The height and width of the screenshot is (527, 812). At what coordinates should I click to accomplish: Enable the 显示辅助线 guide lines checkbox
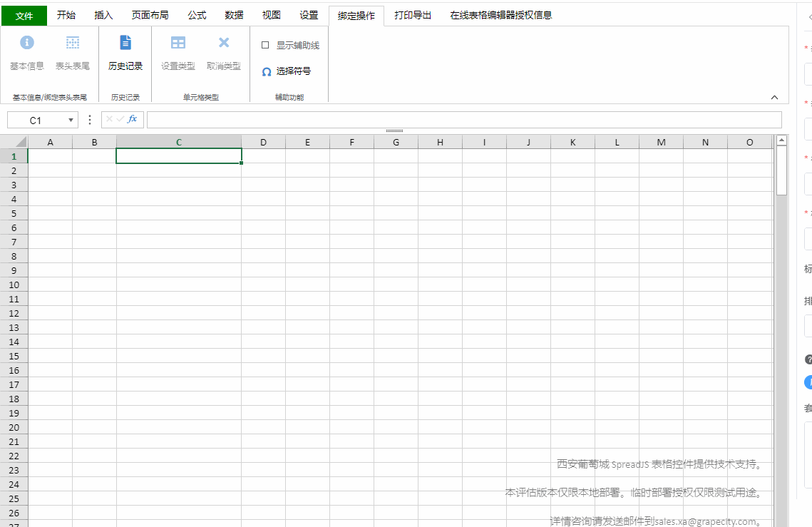(x=264, y=44)
